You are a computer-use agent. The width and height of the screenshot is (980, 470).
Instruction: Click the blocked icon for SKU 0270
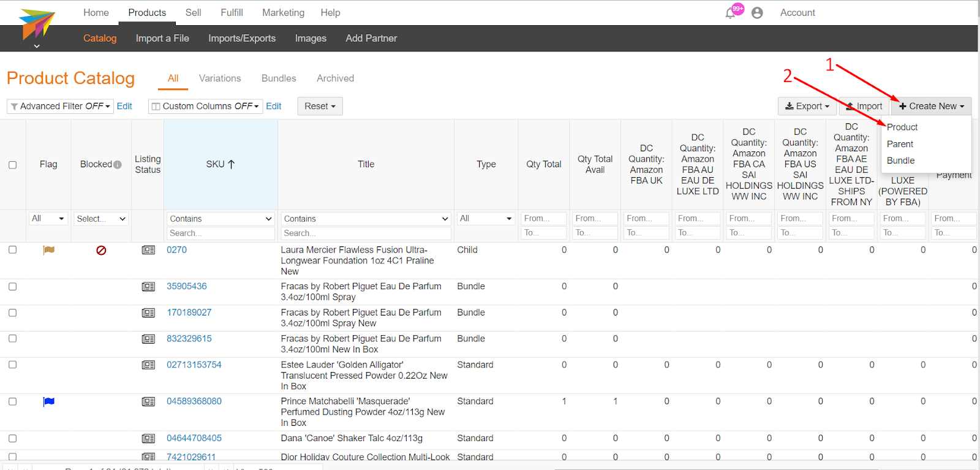coord(101,250)
